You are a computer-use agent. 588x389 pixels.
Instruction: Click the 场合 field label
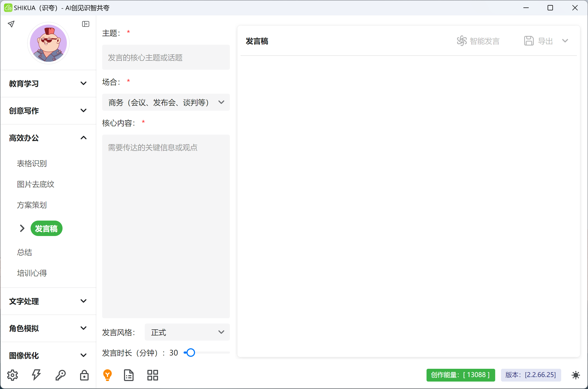(x=111, y=82)
